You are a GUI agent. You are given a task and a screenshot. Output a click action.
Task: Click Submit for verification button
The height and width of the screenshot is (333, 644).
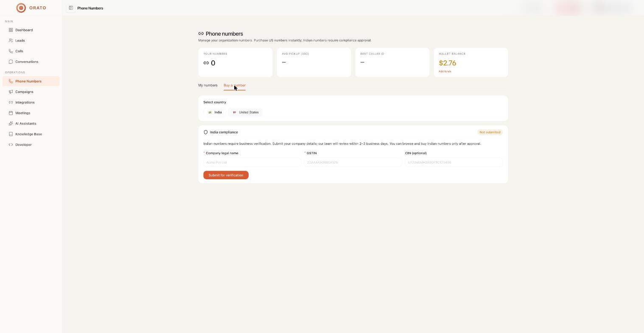click(226, 175)
